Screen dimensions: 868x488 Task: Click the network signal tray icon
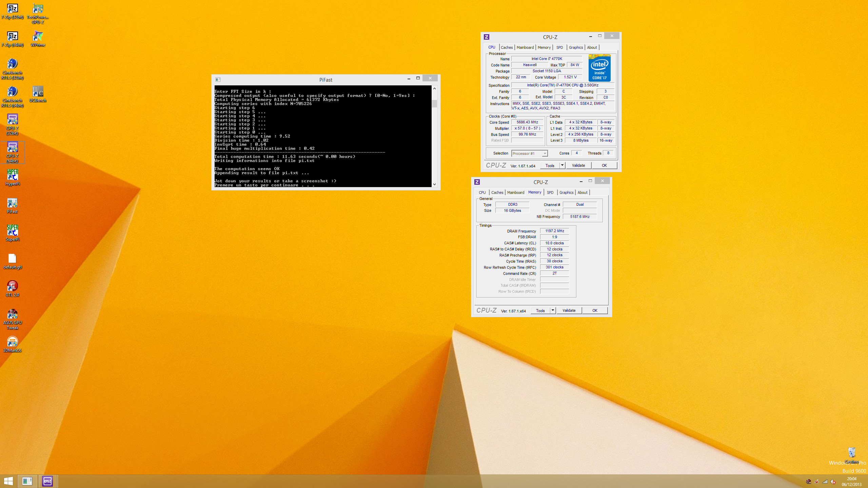[825, 482]
